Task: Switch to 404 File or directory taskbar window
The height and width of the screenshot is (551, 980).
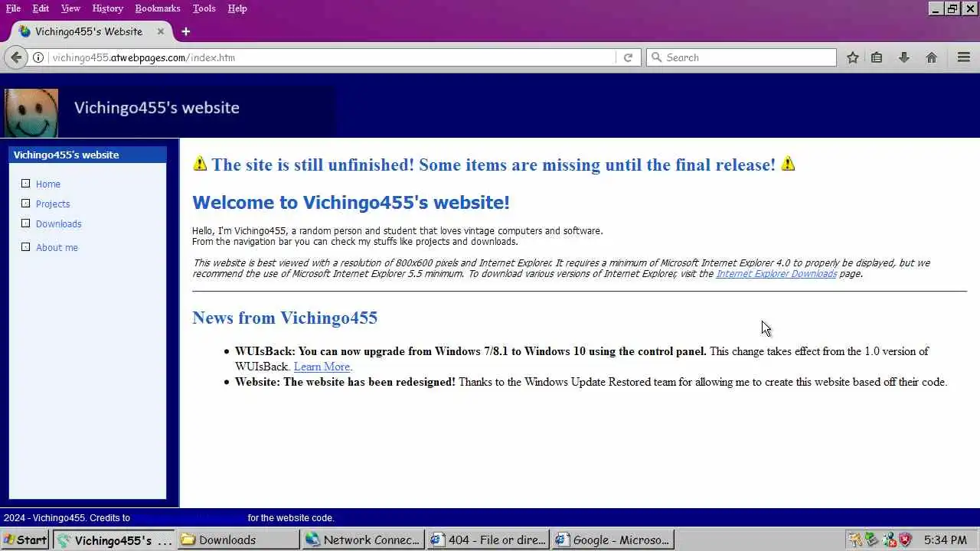Action: tap(487, 540)
